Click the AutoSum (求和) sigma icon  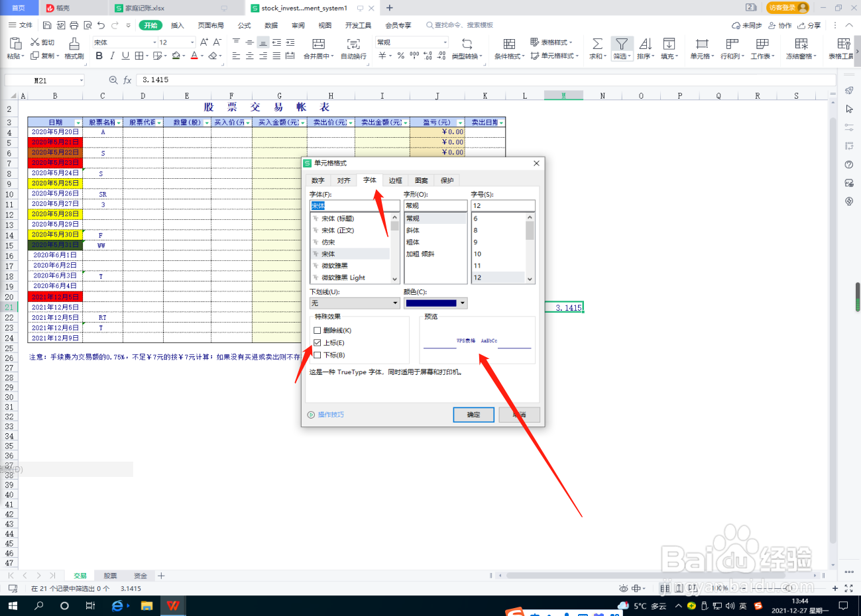pos(597,44)
